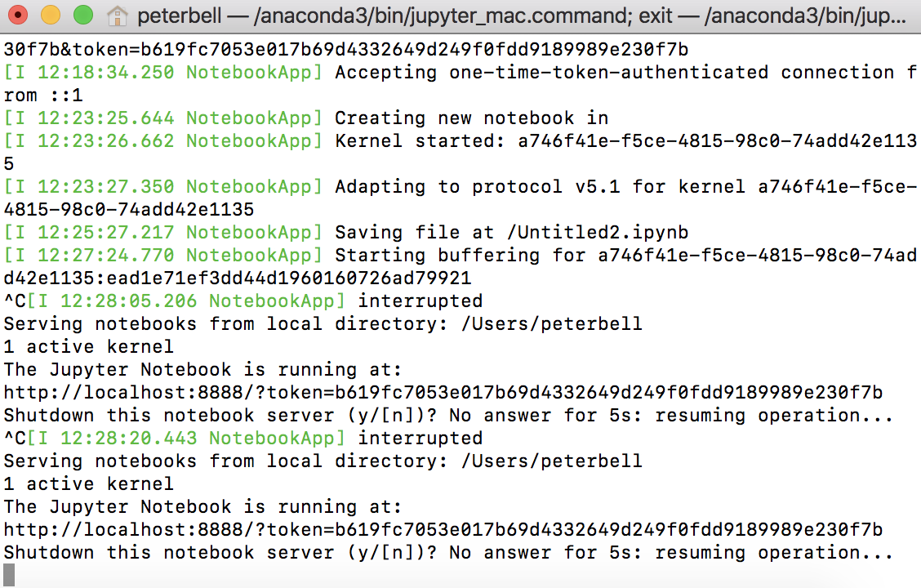Click the first /Users/peterbell directory path
Screen dimensions: 921x588
[x=552, y=323]
